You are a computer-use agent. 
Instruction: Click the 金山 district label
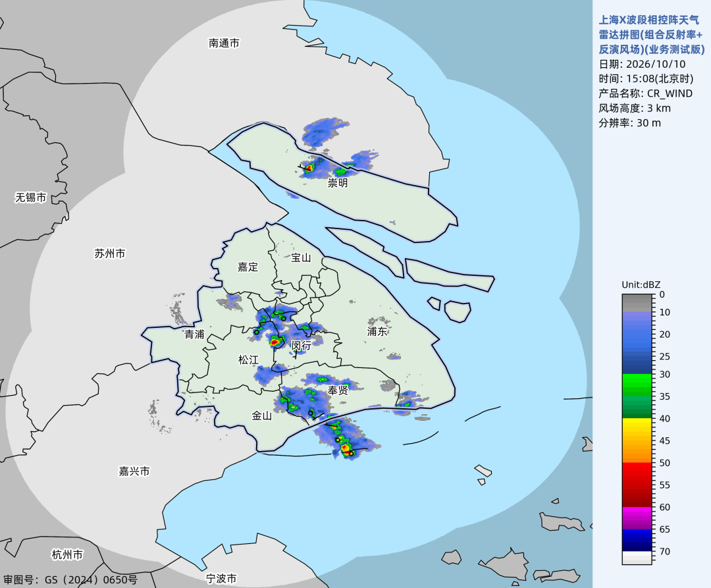(261, 415)
